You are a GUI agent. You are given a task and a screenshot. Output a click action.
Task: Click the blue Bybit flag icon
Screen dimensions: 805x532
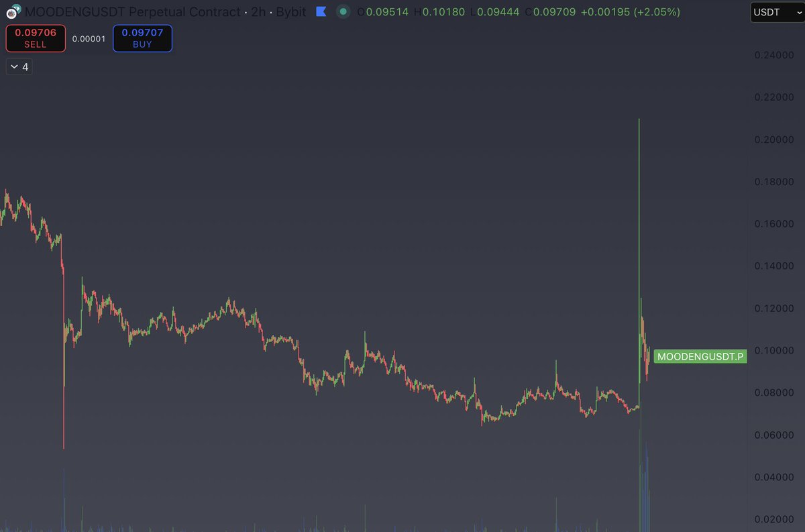(x=321, y=11)
